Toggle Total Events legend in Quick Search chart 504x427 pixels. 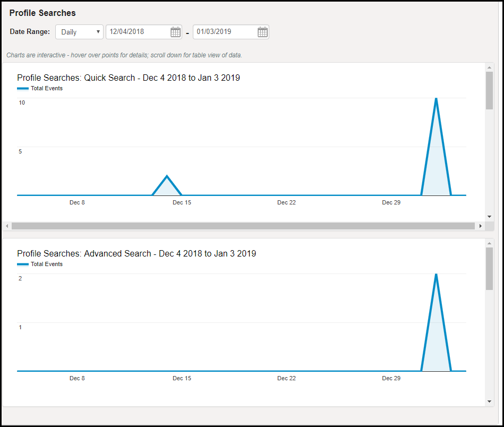point(40,89)
